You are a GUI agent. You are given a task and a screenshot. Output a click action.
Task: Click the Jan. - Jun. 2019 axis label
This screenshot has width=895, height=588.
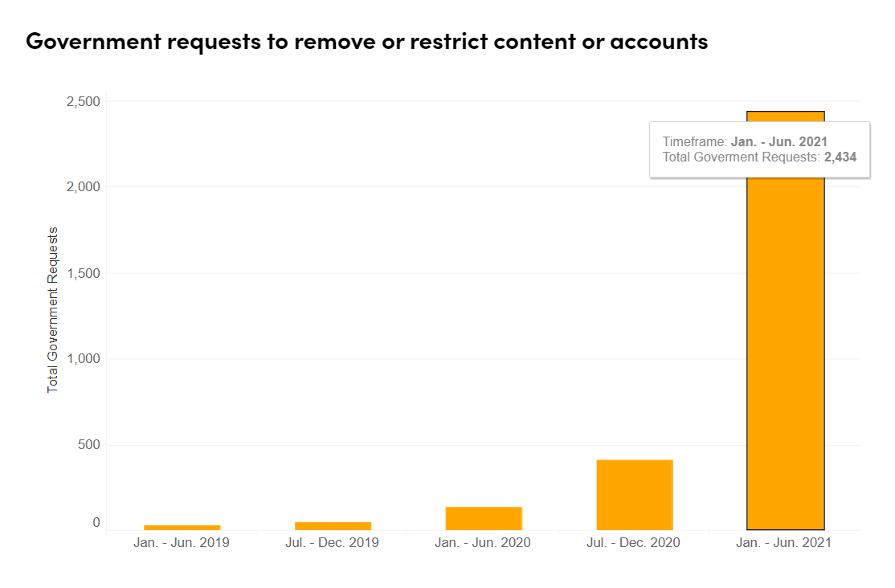coord(182,542)
